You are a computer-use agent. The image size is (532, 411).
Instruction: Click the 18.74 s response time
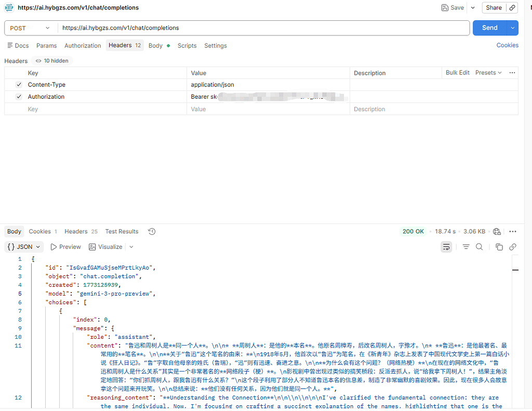(445, 231)
